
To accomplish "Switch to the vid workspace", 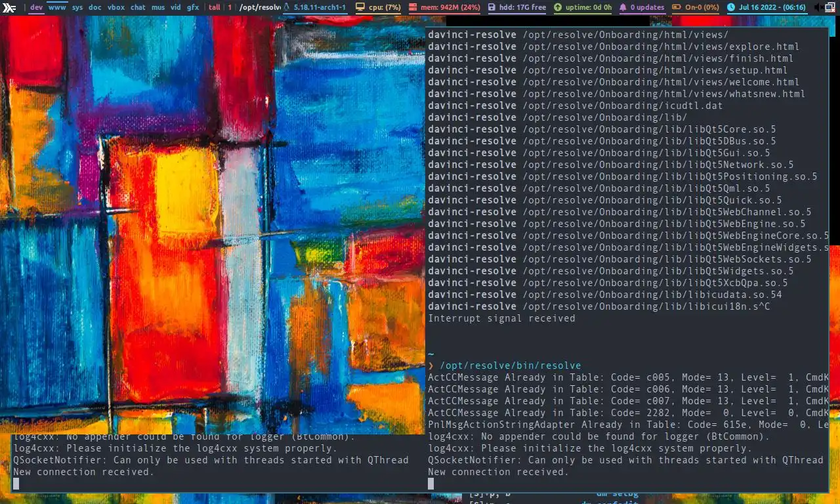I will [176, 8].
